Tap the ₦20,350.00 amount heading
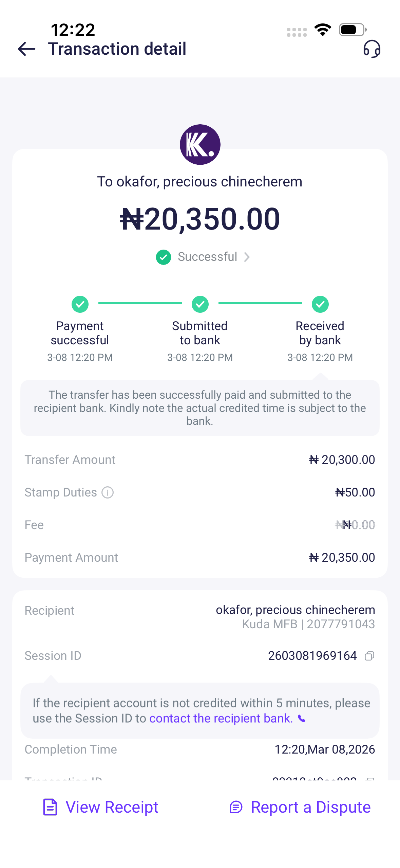400x868 pixels. (200, 219)
